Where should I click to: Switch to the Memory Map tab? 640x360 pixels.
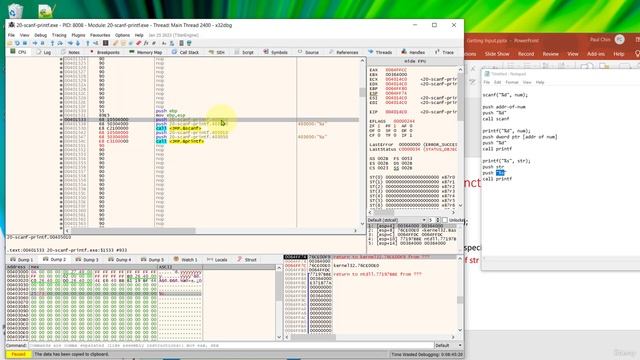146,52
